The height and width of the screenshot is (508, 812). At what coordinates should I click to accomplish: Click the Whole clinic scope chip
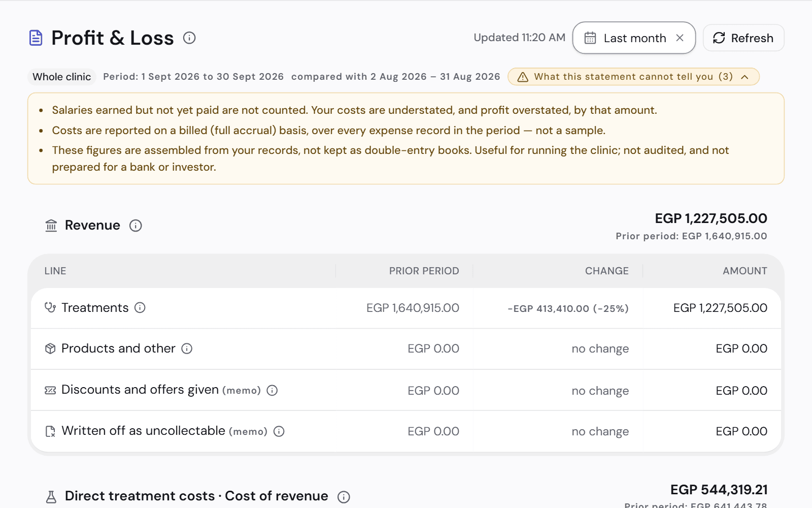tap(62, 77)
